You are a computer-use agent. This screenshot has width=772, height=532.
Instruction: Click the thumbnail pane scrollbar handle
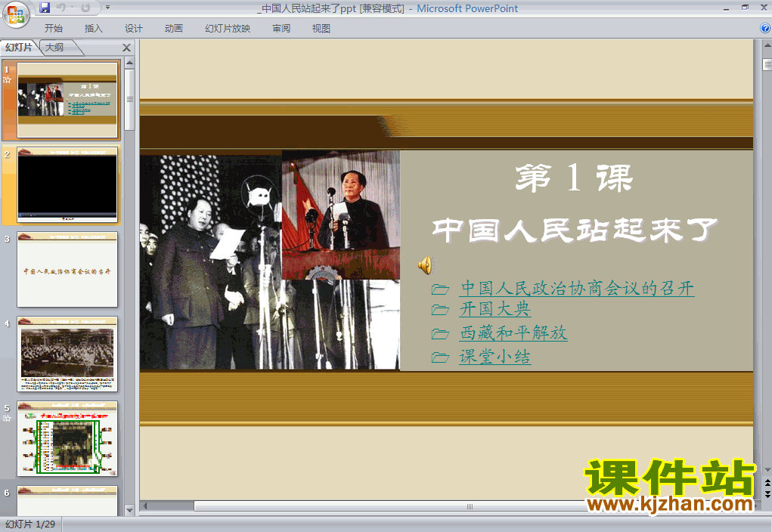(129, 99)
